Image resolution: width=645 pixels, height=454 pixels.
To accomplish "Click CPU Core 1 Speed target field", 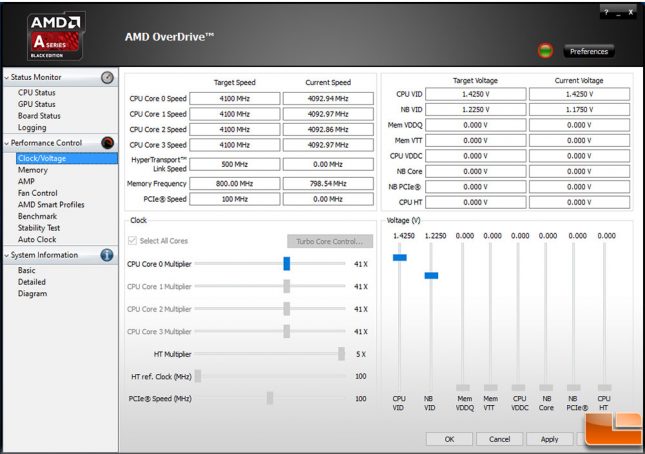I will click(x=234, y=114).
